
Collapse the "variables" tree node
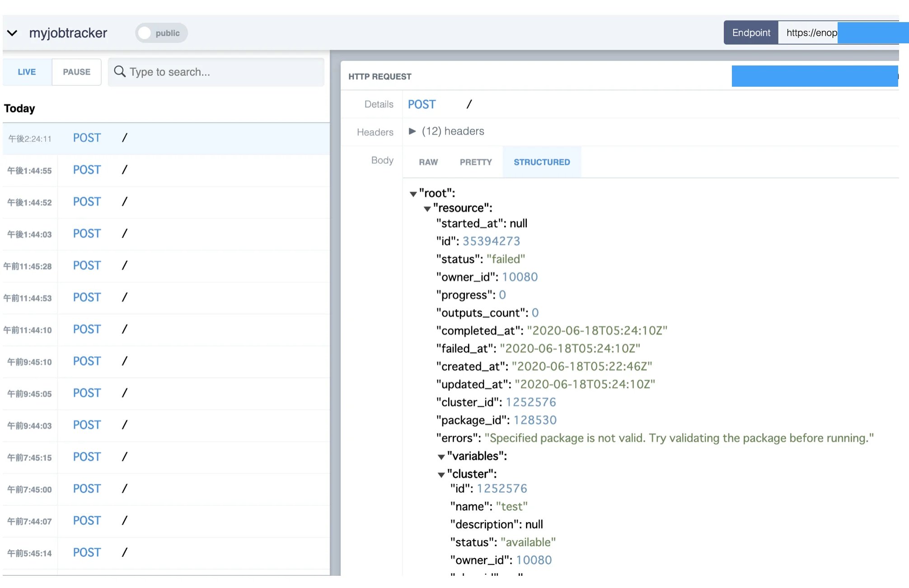[441, 457]
